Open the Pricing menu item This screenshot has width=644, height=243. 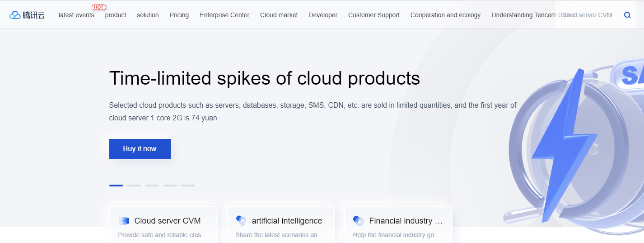click(179, 15)
